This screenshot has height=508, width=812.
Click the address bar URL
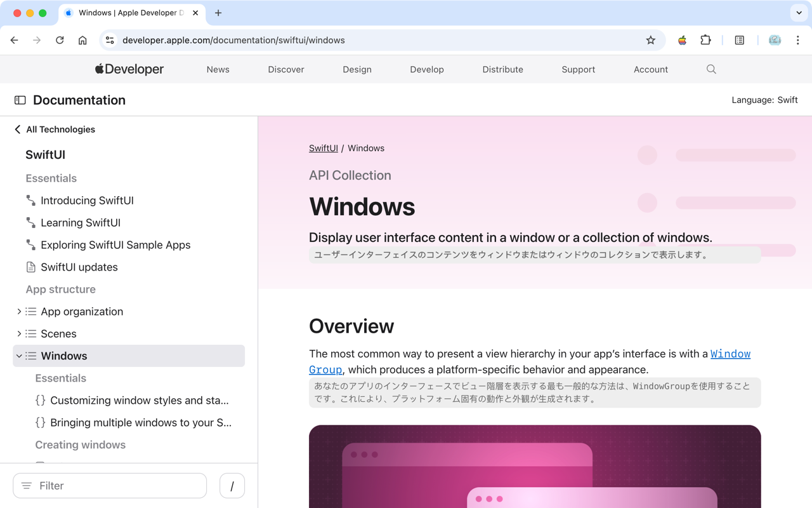coord(233,40)
